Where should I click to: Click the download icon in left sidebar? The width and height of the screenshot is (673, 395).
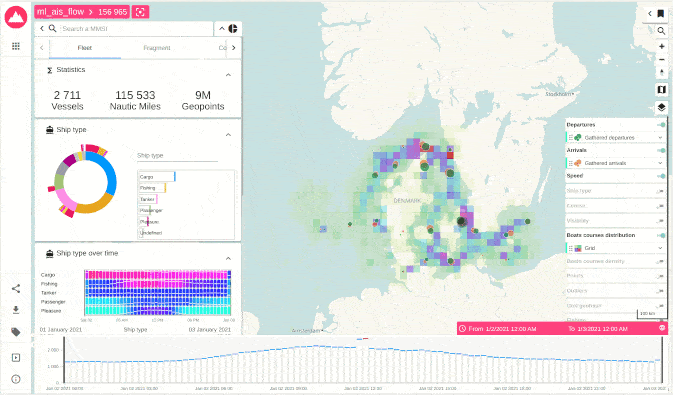pos(16,310)
